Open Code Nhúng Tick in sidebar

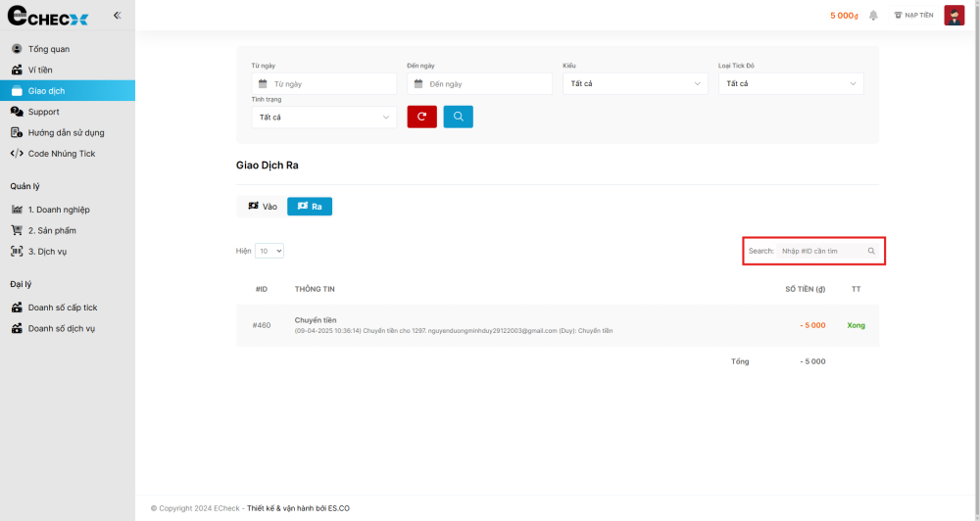[61, 154]
